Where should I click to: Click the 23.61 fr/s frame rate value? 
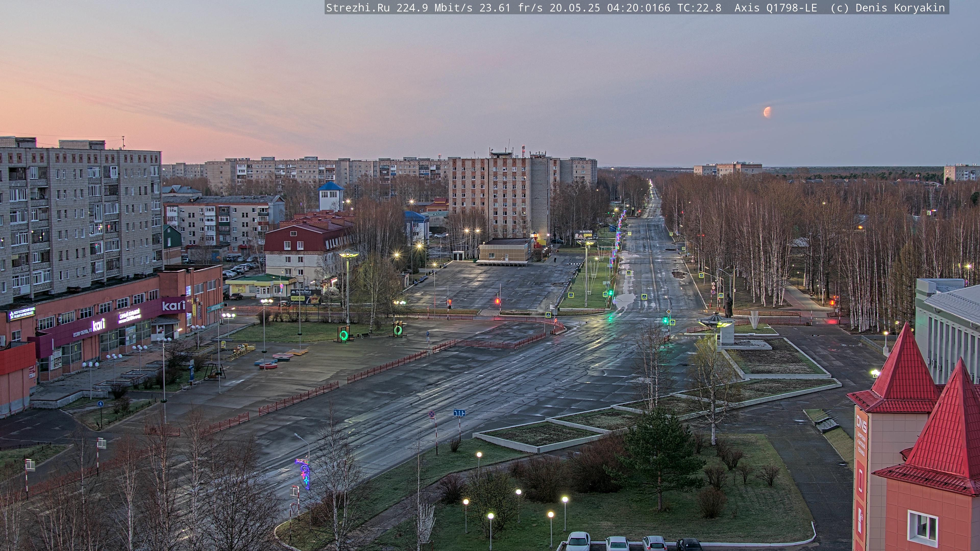(511, 8)
